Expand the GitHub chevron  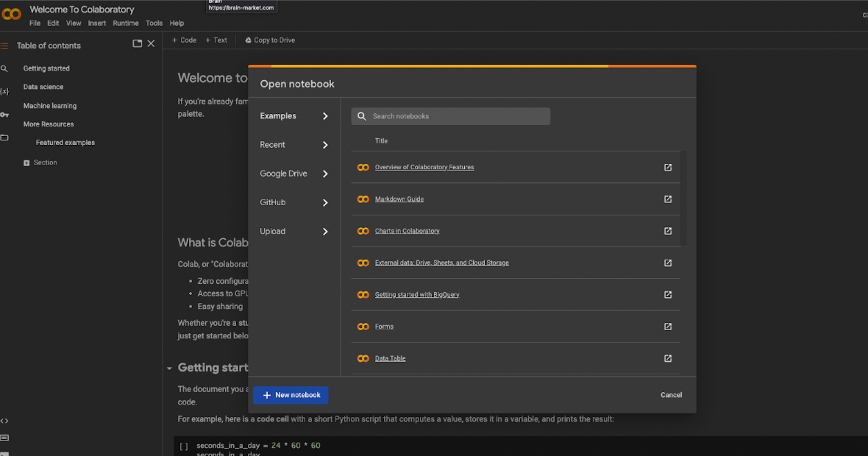coord(325,202)
